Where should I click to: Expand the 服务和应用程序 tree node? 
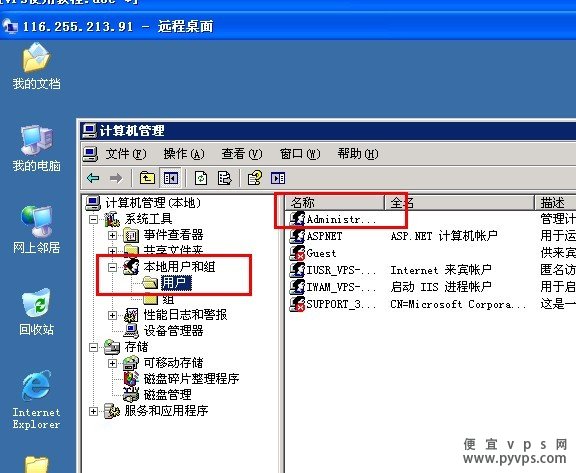(94, 411)
